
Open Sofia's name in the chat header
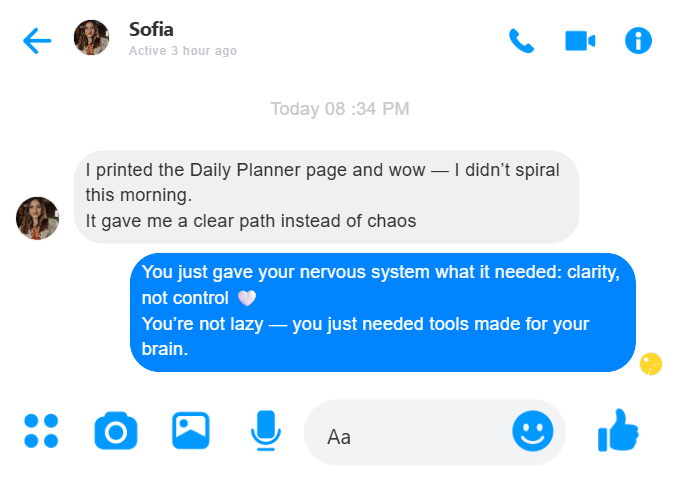(150, 29)
